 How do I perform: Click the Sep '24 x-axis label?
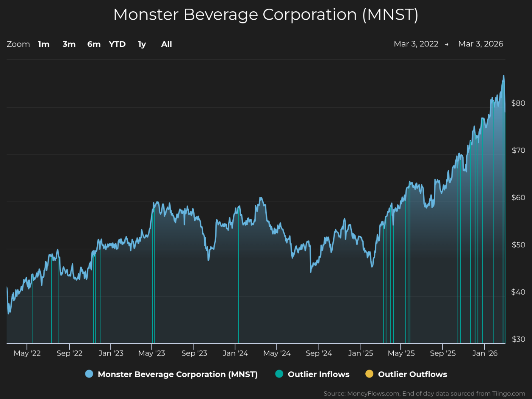point(319,353)
